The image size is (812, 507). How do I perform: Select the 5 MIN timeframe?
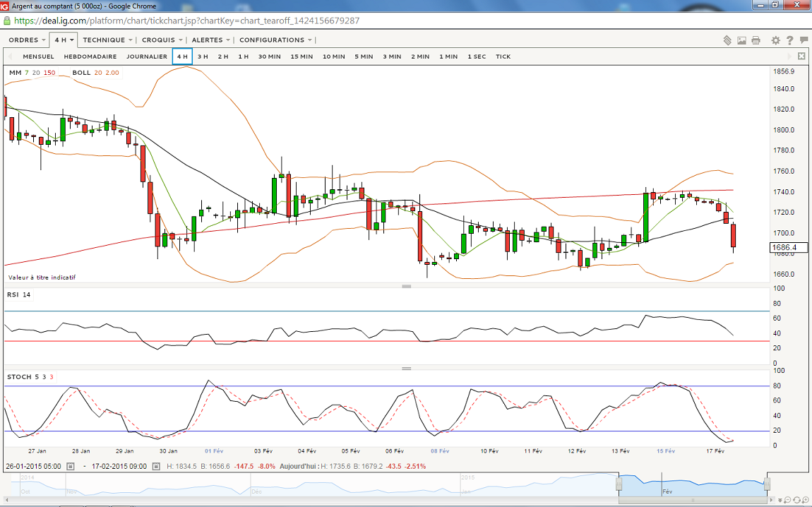[x=364, y=56]
